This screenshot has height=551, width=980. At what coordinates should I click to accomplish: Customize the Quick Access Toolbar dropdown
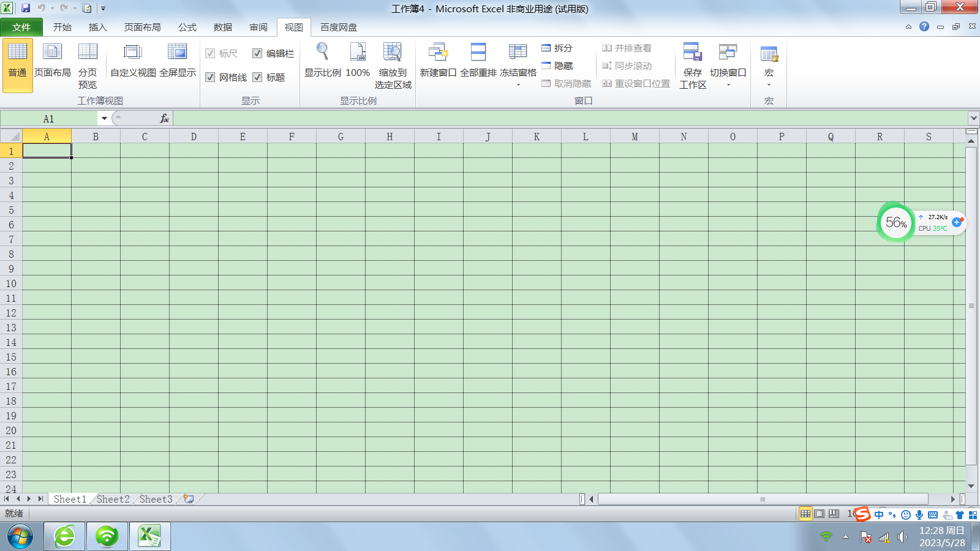[x=103, y=9]
